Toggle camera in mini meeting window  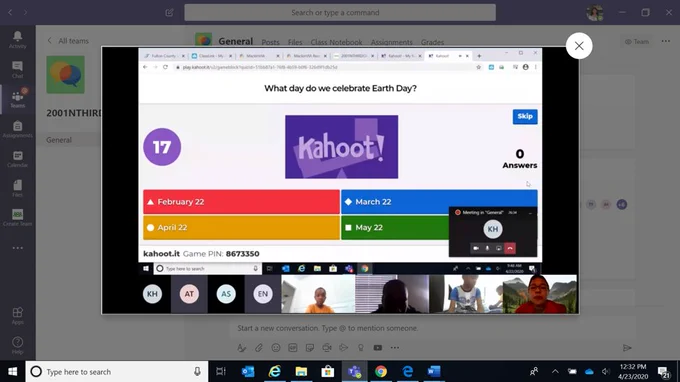(476, 248)
